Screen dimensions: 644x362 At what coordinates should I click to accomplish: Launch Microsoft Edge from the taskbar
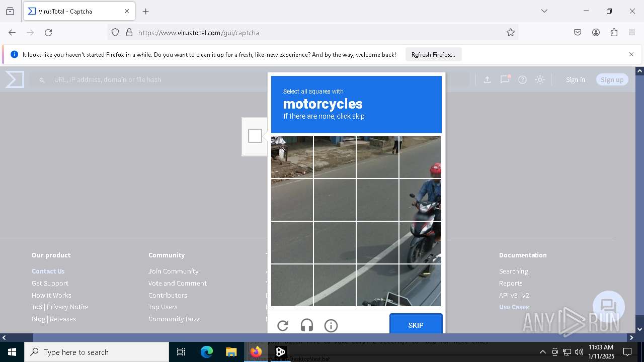coord(207,352)
